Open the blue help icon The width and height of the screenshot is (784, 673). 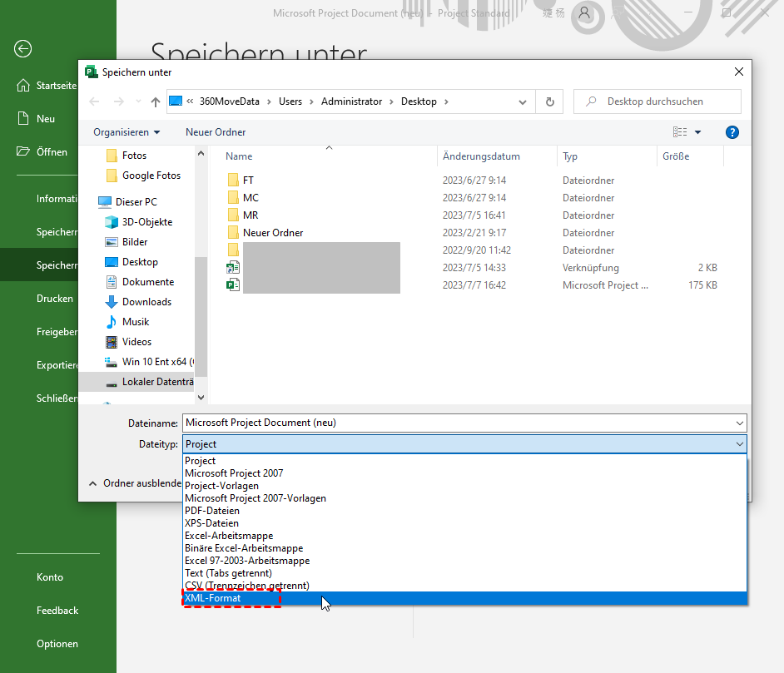click(732, 132)
